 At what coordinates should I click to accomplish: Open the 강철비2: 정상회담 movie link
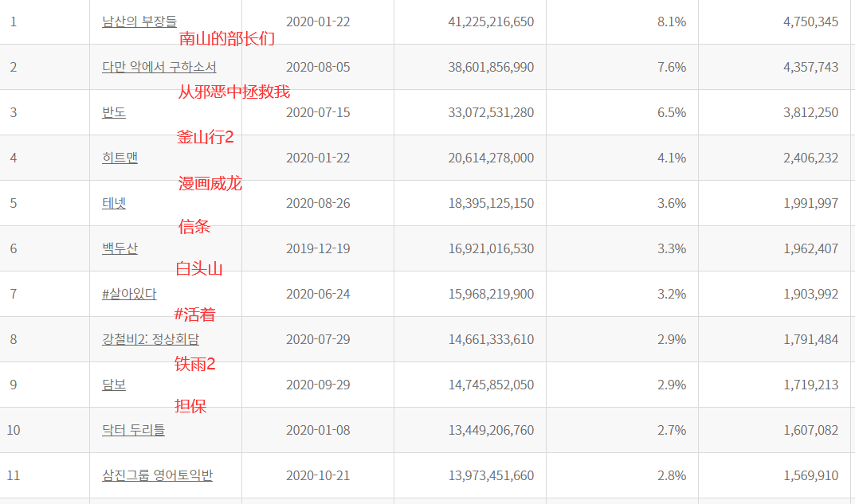(x=151, y=339)
